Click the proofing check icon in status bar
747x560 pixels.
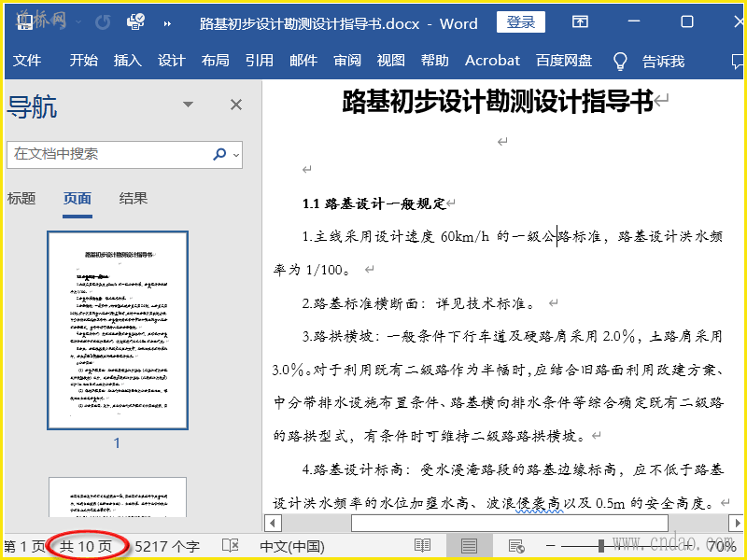pos(231,546)
